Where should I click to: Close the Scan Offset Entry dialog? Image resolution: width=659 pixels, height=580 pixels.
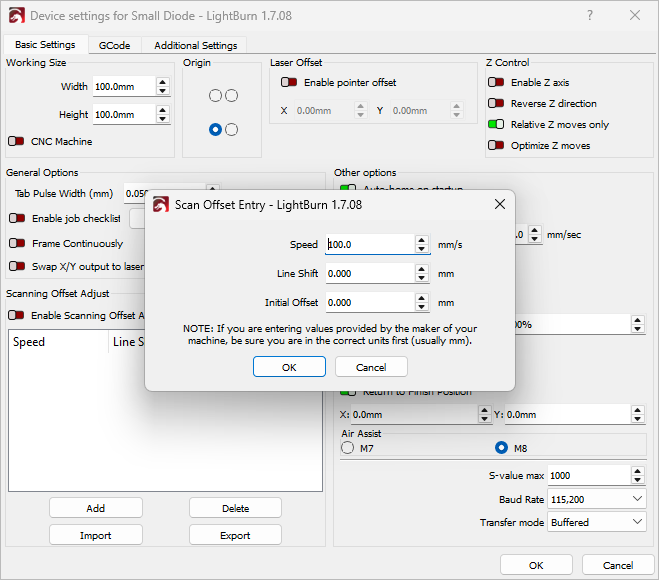500,205
